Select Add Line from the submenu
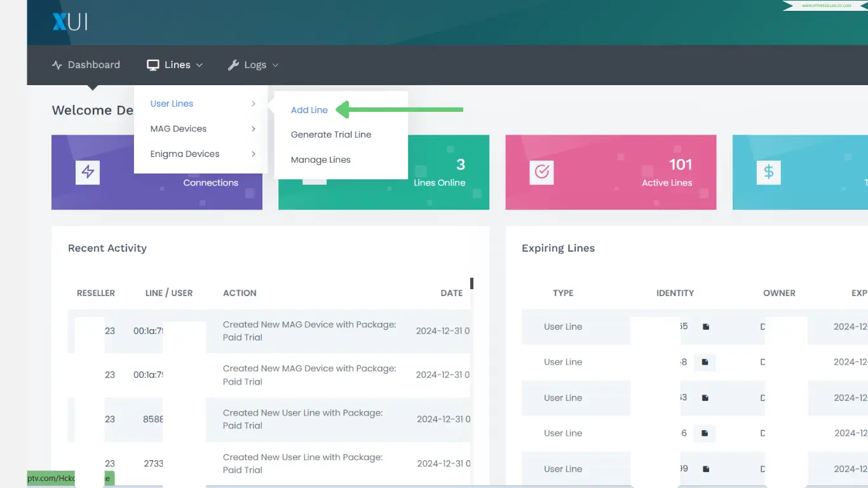The image size is (868, 488). tap(309, 110)
